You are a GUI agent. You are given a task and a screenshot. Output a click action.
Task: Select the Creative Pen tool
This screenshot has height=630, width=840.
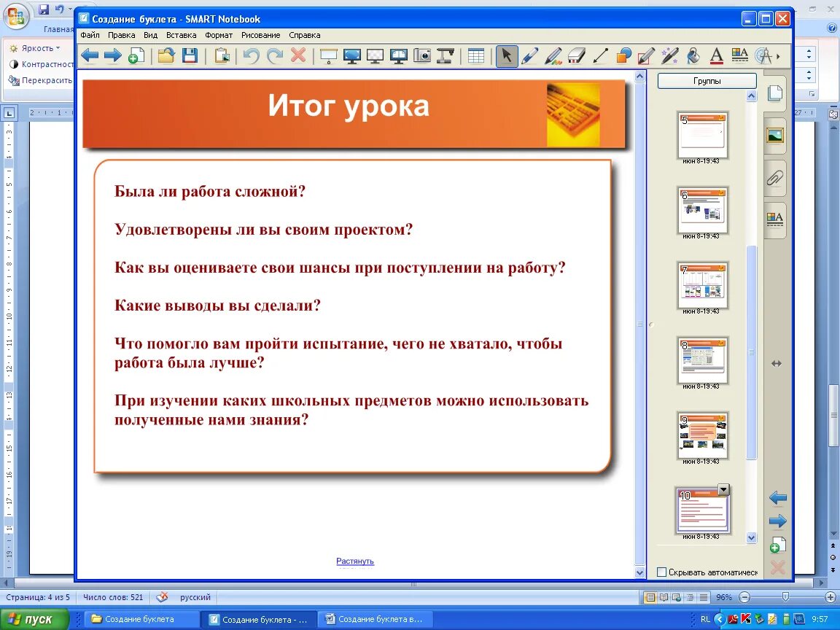coord(553,55)
